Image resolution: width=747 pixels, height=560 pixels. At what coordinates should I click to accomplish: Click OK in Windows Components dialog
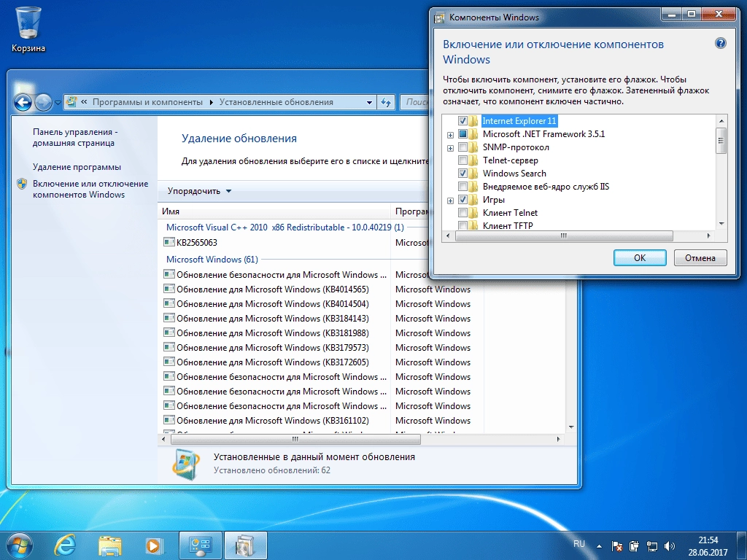[x=639, y=257]
